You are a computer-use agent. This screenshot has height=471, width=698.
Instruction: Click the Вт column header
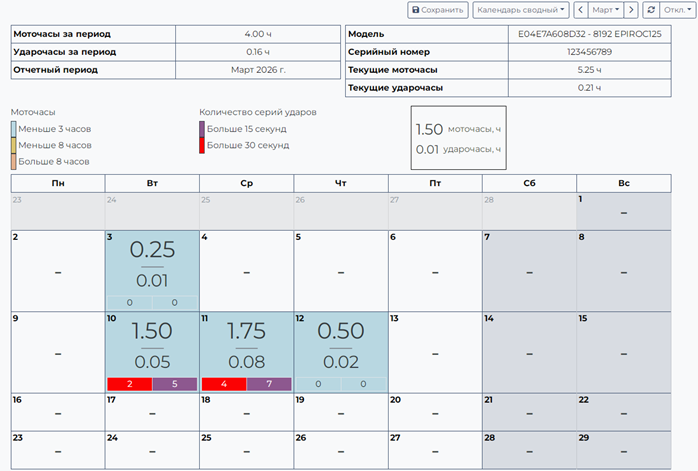[152, 183]
